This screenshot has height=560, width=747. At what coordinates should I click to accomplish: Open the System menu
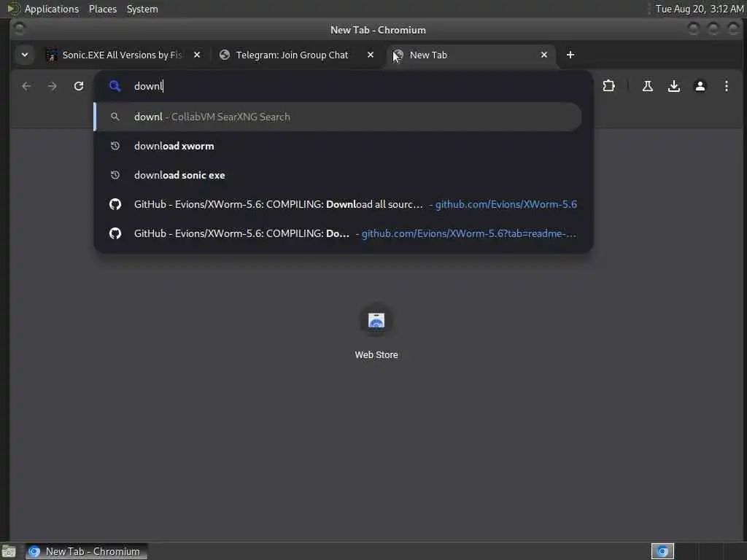(142, 9)
